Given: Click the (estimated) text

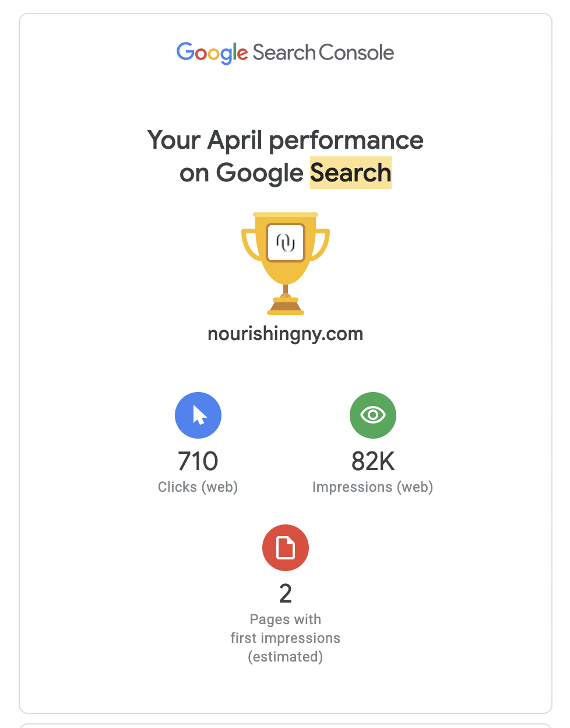Looking at the screenshot, I should (286, 657).
